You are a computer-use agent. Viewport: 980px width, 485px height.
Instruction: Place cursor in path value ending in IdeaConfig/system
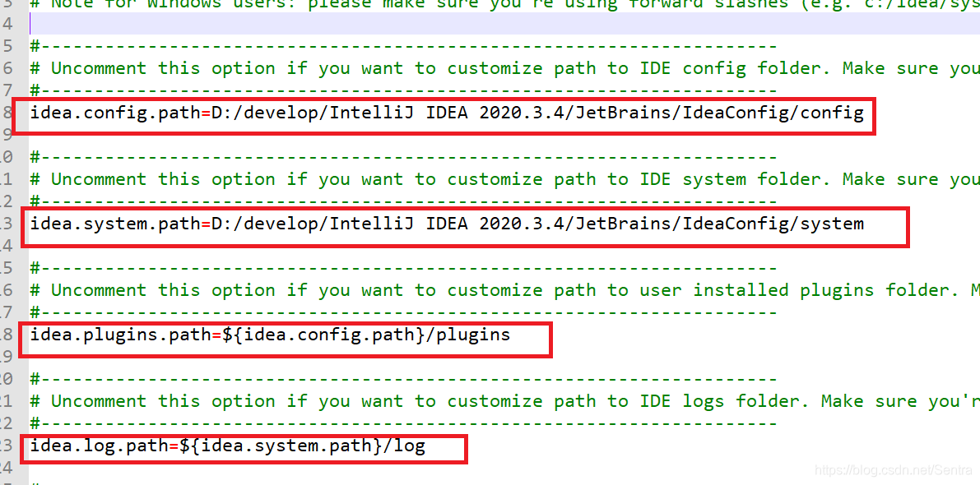537,224
